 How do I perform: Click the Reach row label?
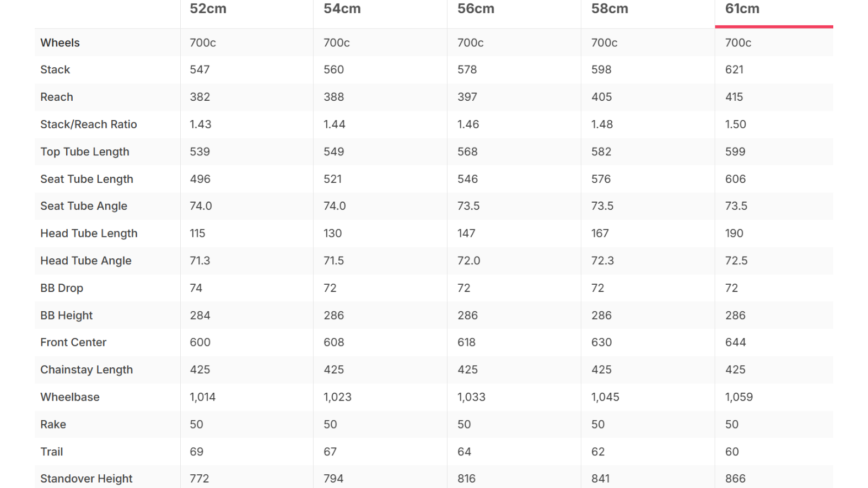[57, 97]
